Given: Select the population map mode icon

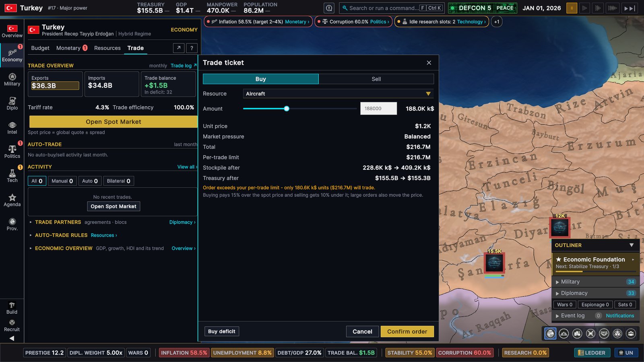Looking at the screenshot, I should [631, 333].
